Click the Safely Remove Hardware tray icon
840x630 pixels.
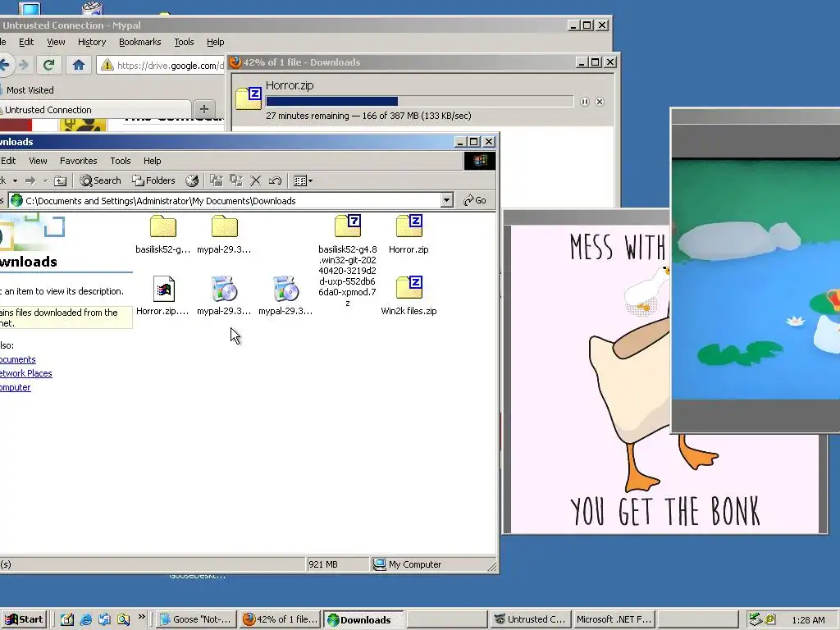[756, 619]
